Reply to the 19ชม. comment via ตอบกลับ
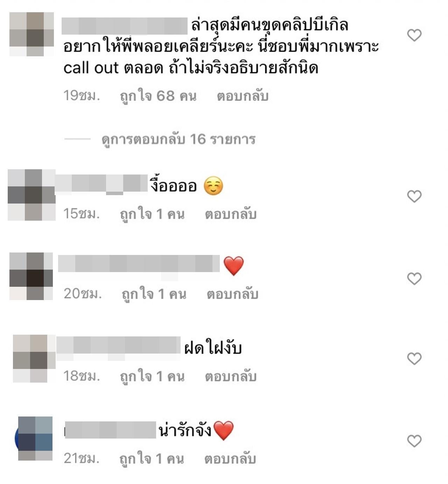 click(243, 96)
